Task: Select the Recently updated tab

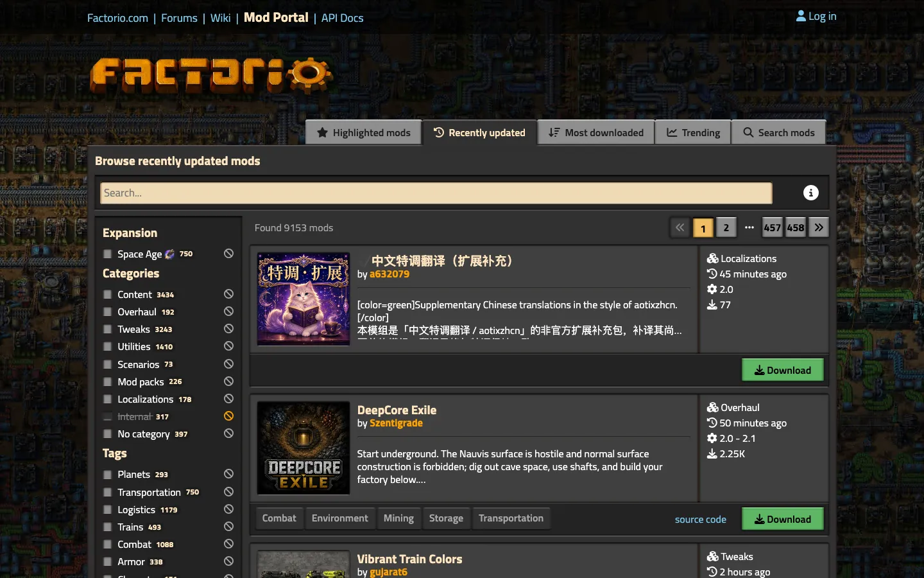Action: [479, 132]
